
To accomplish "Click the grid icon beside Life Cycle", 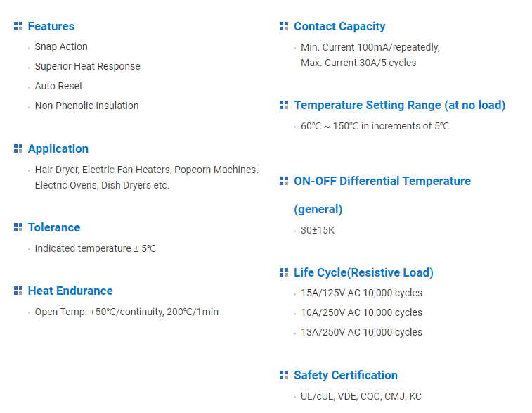I will pos(284,272).
